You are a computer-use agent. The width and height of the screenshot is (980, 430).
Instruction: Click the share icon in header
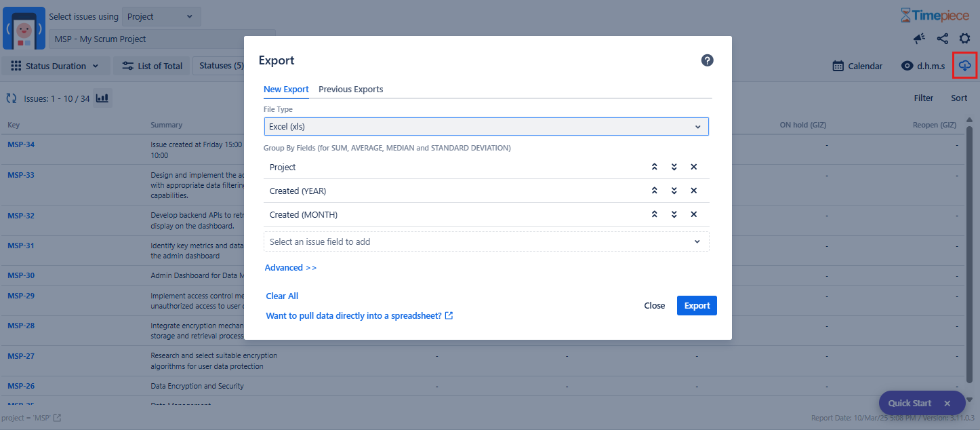[x=942, y=39]
